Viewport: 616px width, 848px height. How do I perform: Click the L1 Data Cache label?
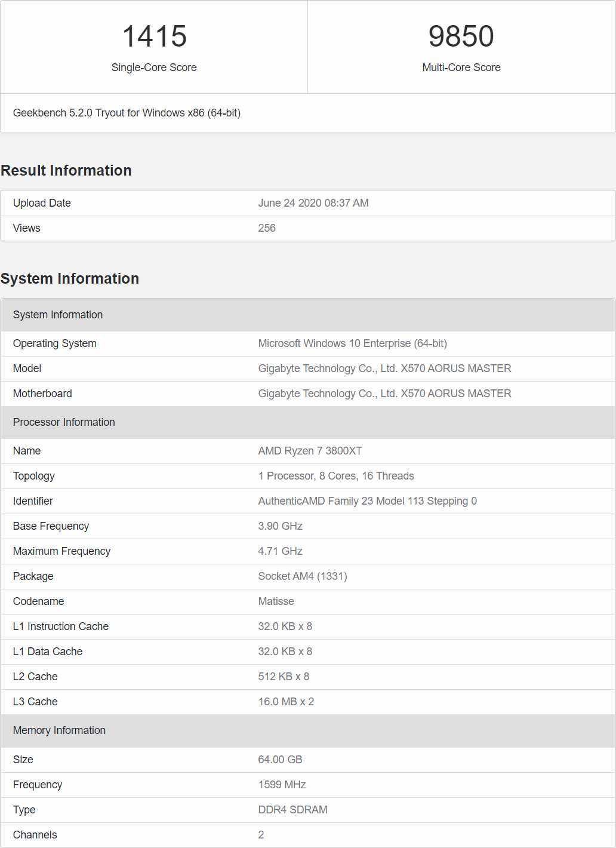(48, 652)
